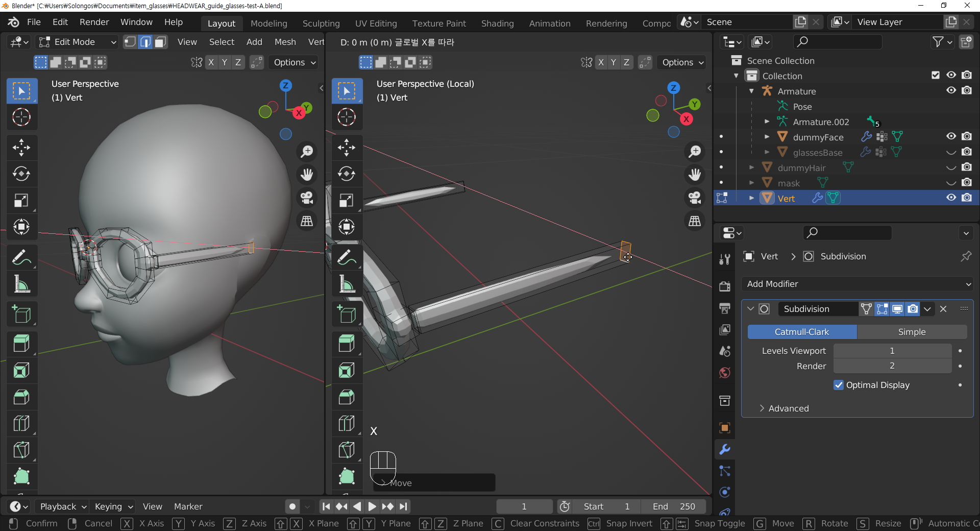This screenshot has height=531, width=980.
Task: Click the outliner search field
Action: click(x=837, y=42)
